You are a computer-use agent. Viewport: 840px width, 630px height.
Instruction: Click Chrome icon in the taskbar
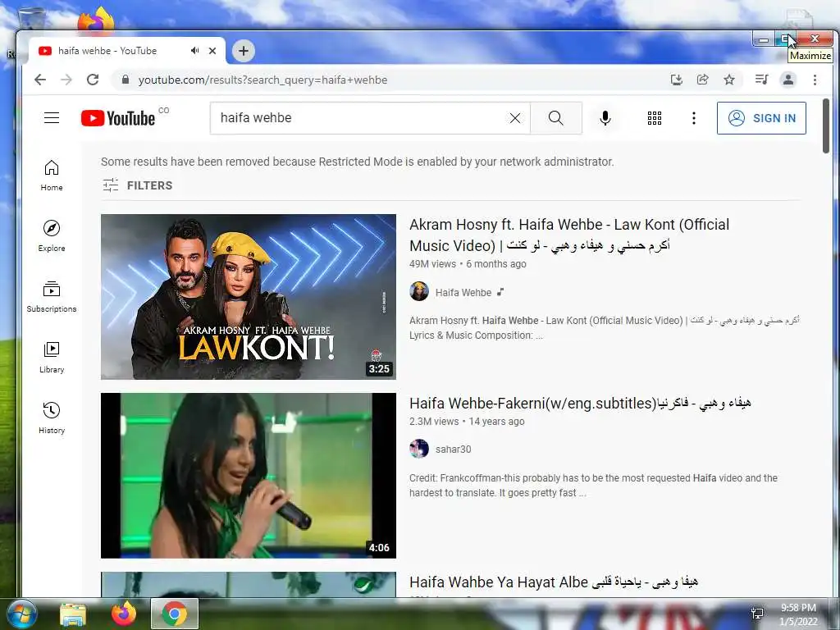click(175, 614)
